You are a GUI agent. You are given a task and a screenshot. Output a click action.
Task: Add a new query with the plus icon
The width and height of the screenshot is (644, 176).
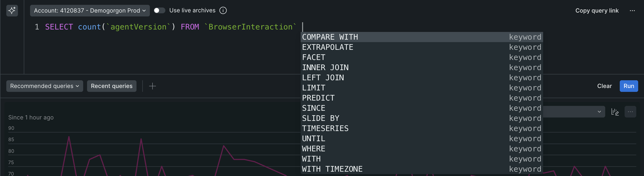click(152, 86)
